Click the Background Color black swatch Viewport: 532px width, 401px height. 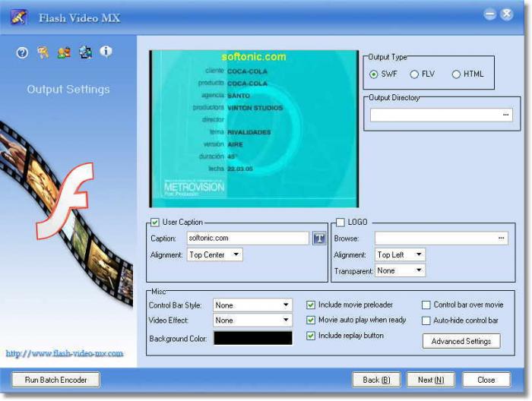(253, 338)
